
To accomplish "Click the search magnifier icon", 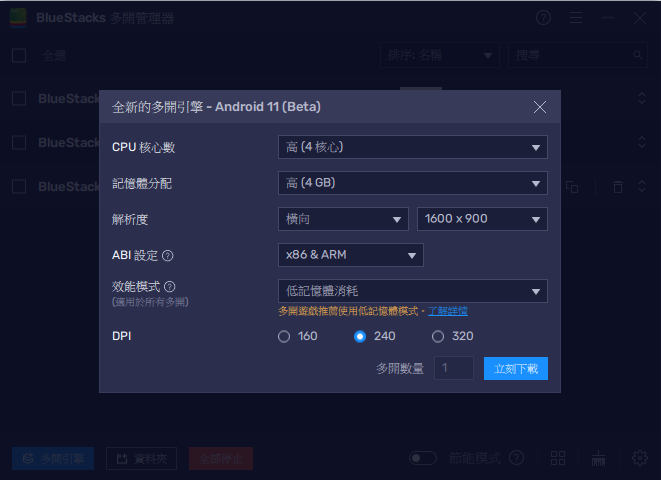I will 637,55.
